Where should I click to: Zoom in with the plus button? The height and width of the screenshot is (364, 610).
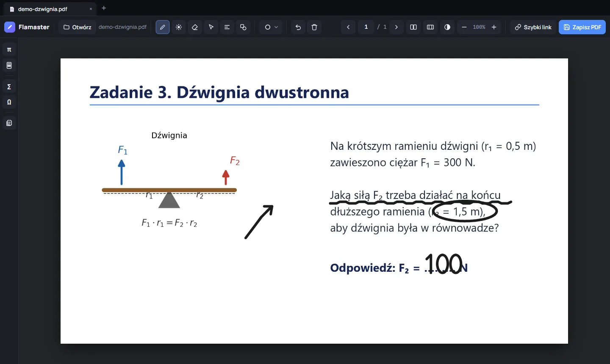tap(494, 27)
